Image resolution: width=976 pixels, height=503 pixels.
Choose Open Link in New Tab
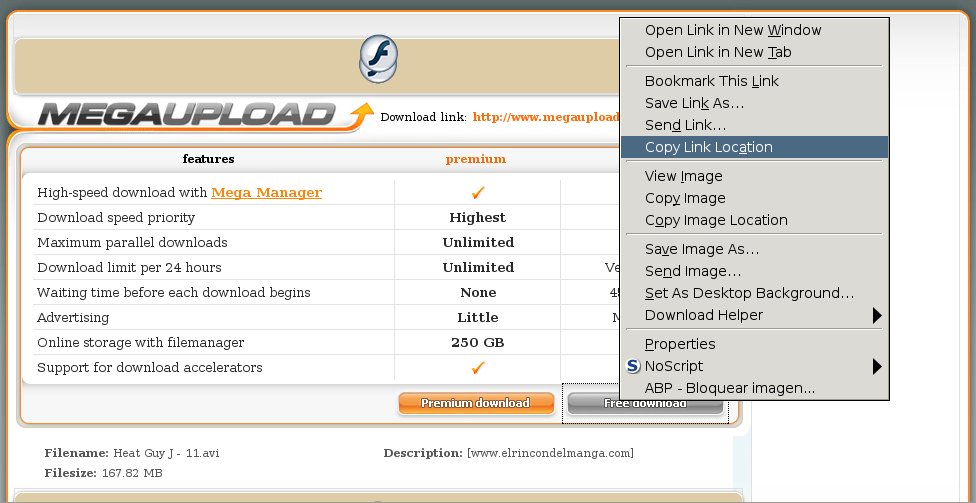tap(754, 52)
